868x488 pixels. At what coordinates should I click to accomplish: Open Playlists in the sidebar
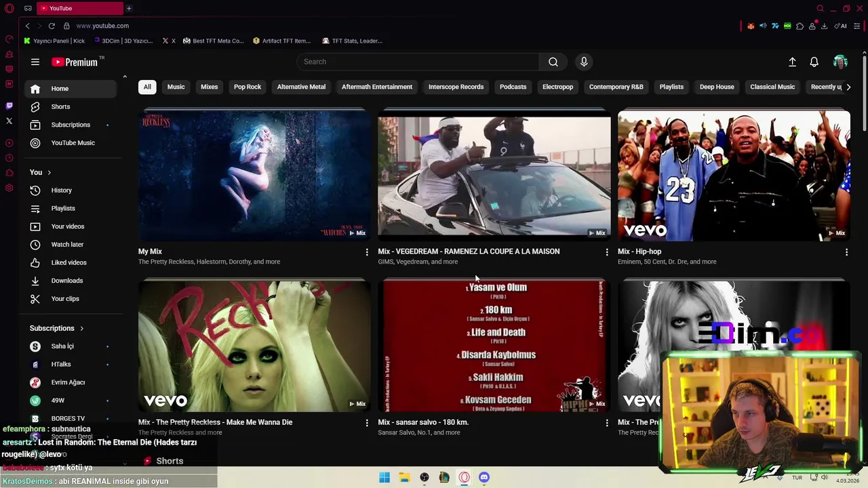(x=70, y=208)
